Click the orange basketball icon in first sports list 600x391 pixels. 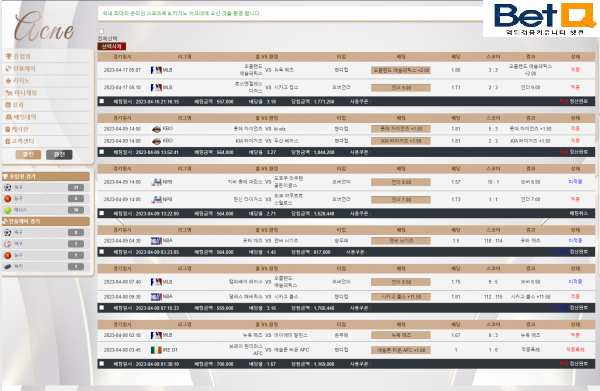(7, 199)
